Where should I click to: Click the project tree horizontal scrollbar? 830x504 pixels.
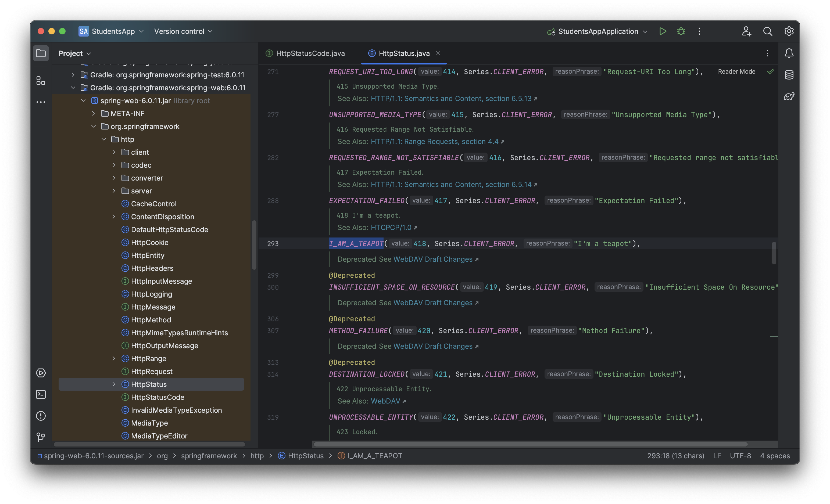[149, 444]
